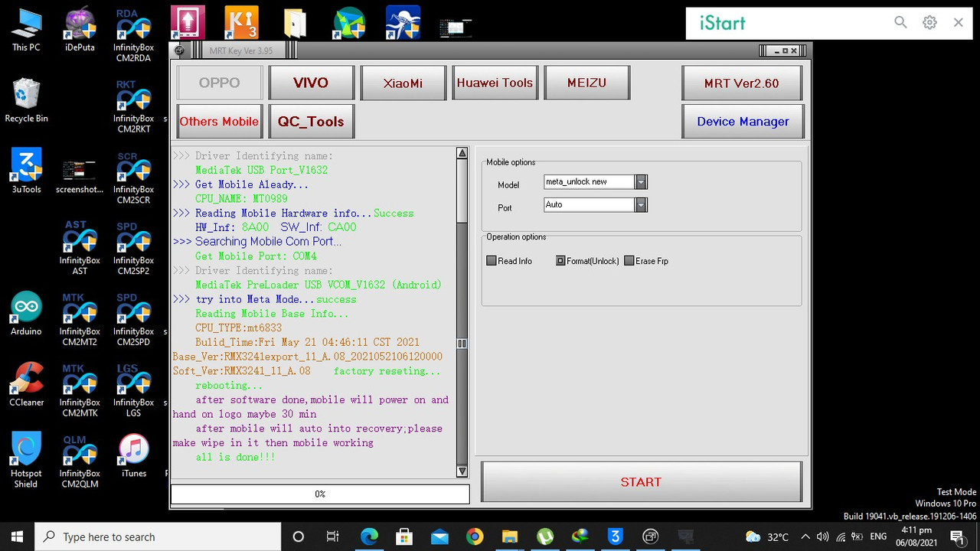Image resolution: width=980 pixels, height=551 pixels.
Task: Open InfinityBox CM2SP2 shortcut
Action: pyautogui.click(x=134, y=249)
